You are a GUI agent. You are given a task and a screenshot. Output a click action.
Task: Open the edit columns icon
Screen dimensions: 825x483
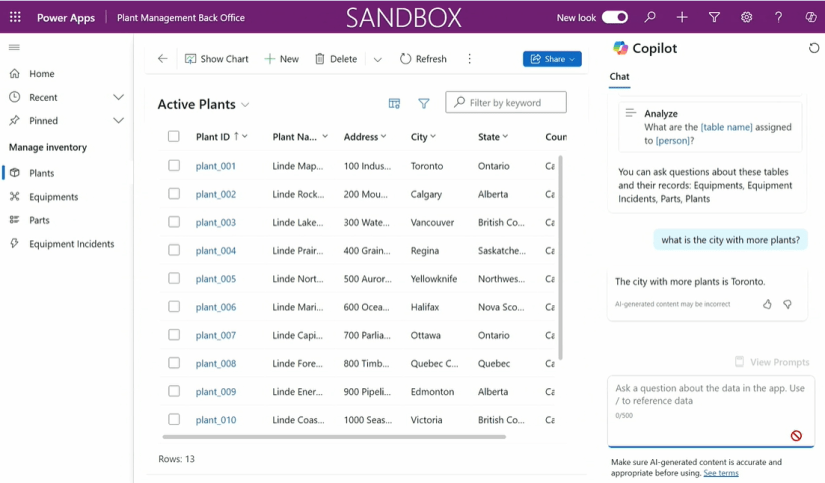pos(394,104)
